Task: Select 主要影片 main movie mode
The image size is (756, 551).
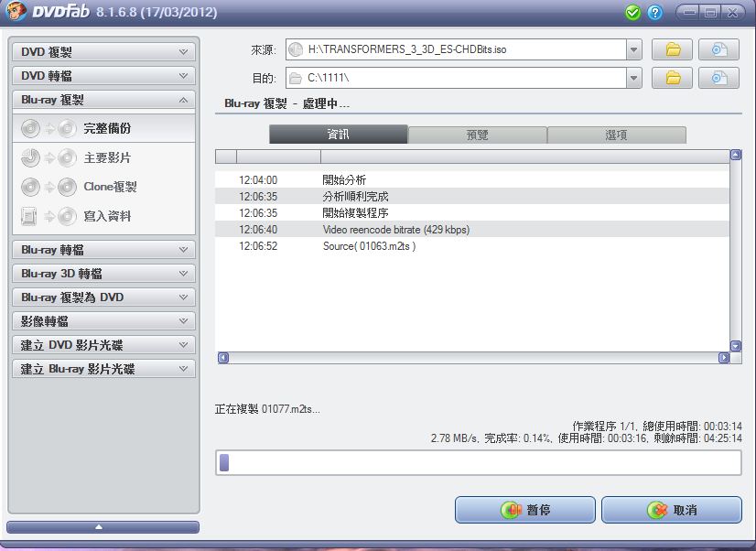Action: 103,157
